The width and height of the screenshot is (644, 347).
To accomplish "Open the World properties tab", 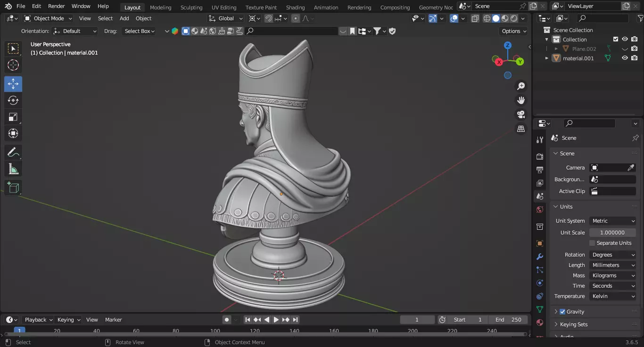I will (x=540, y=210).
